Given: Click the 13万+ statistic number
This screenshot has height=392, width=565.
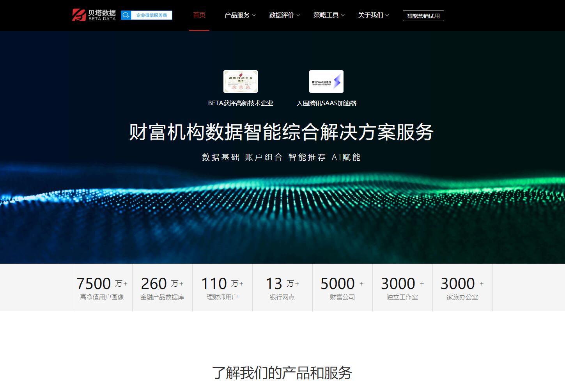Looking at the screenshot, I should [x=282, y=284].
